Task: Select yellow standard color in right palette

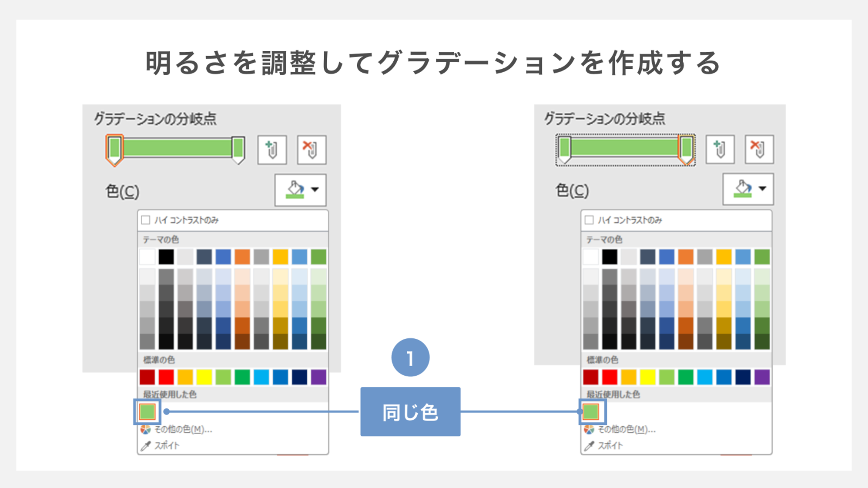Action: pos(647,377)
